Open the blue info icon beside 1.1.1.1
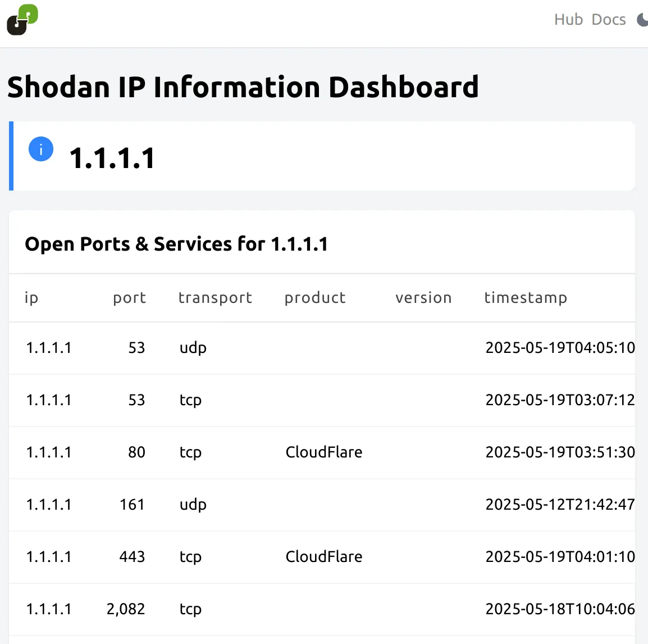 click(x=40, y=149)
